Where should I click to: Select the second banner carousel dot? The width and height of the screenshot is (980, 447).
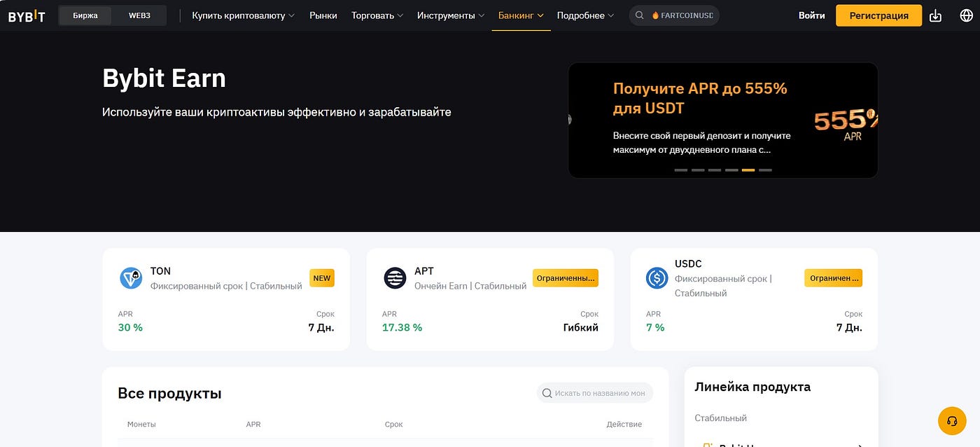click(698, 170)
